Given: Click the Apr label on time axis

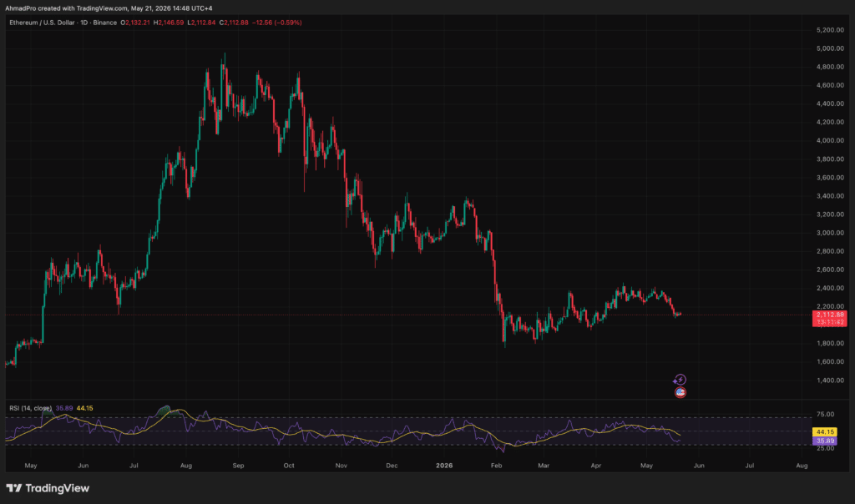Looking at the screenshot, I should pos(596,466).
